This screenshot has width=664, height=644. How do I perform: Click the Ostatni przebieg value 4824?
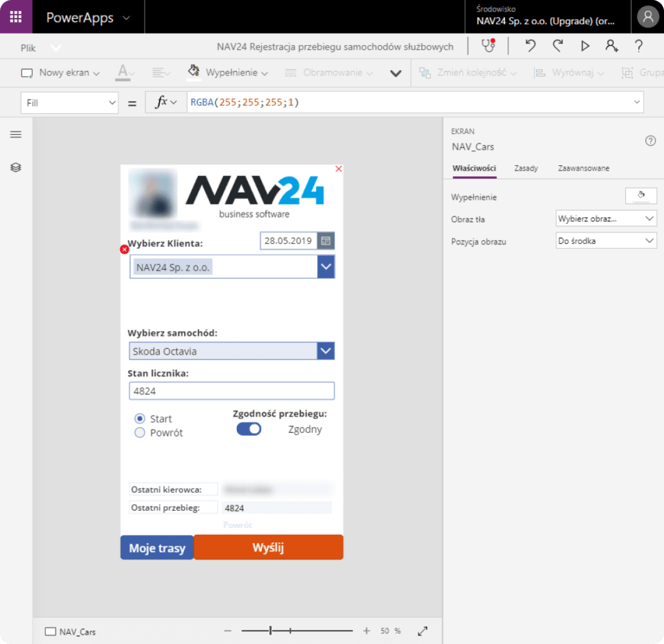tap(276, 507)
